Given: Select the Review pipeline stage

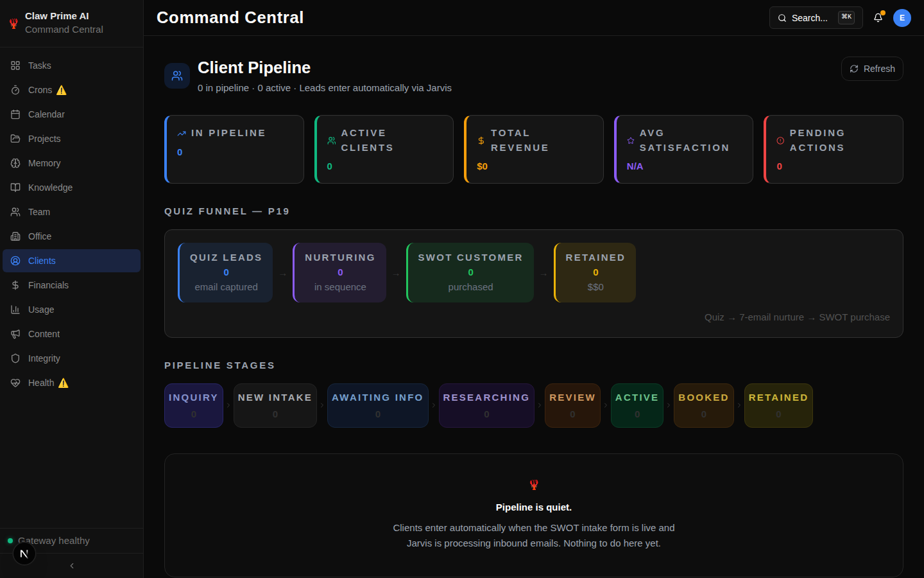Looking at the screenshot, I should coord(572,406).
